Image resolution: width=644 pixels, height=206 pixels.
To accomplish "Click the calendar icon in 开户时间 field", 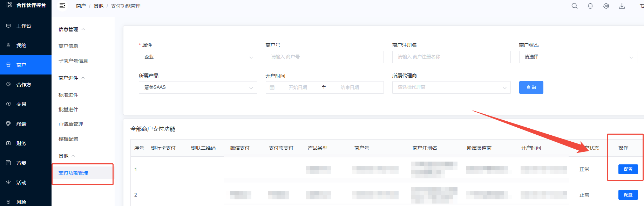I will tap(272, 87).
